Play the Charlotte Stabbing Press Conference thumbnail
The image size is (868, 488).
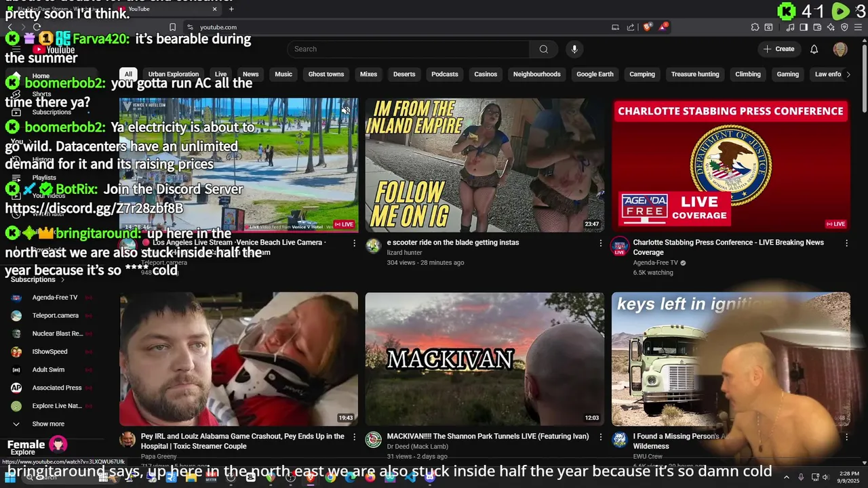(731, 165)
